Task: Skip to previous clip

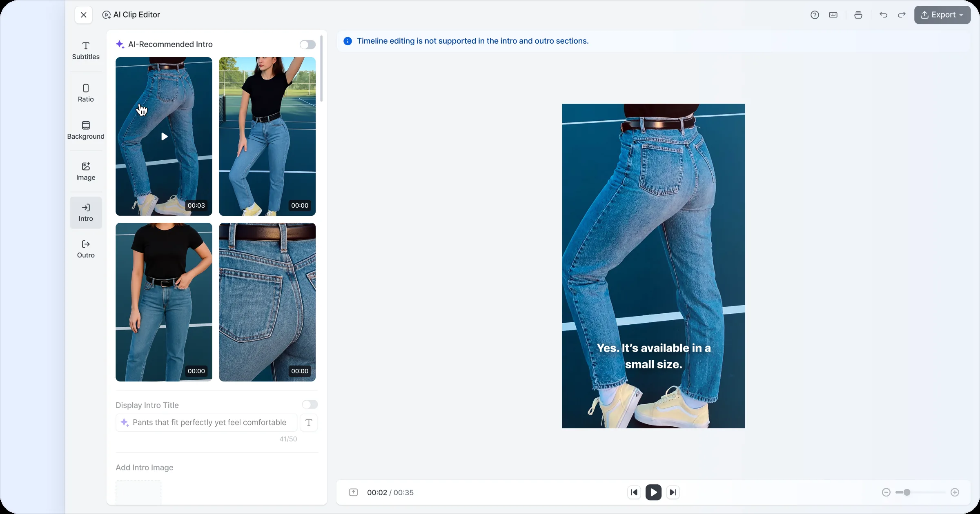Action: 634,492
